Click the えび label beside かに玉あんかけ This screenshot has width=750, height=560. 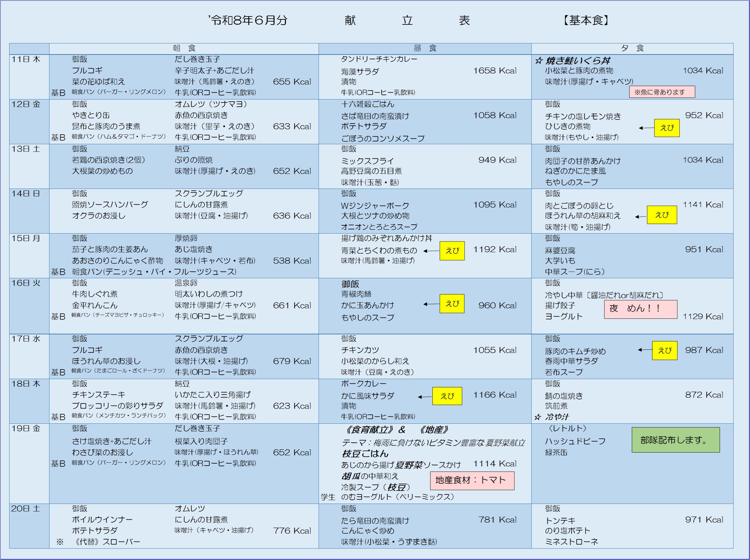click(452, 304)
